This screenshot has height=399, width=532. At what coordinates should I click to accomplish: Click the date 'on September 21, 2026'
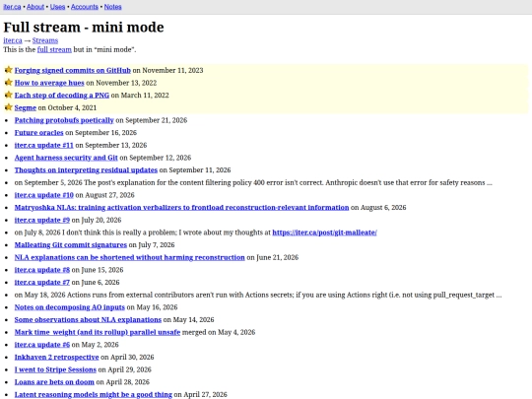[152, 120]
